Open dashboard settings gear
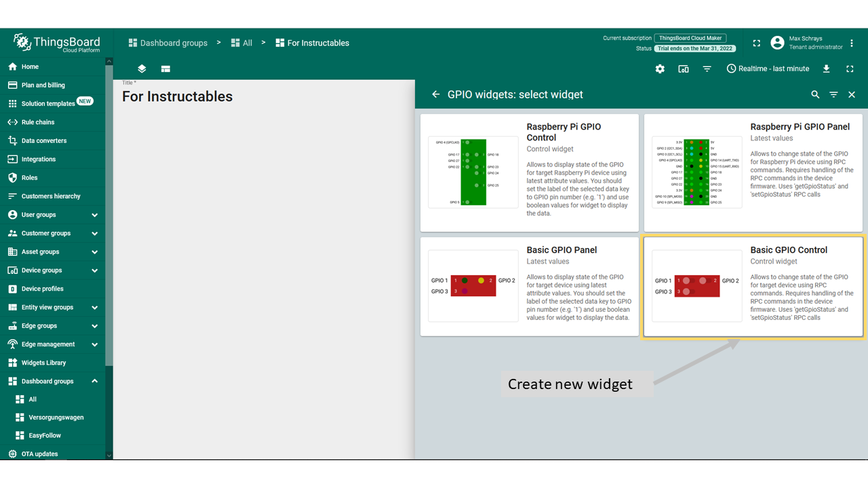Image resolution: width=868 pixels, height=488 pixels. tap(660, 68)
